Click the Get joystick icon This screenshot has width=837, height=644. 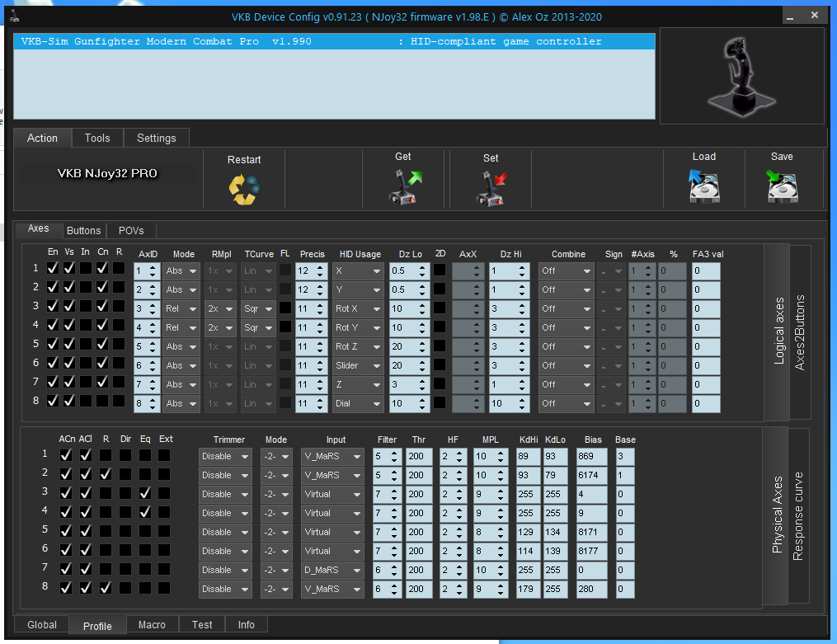404,186
